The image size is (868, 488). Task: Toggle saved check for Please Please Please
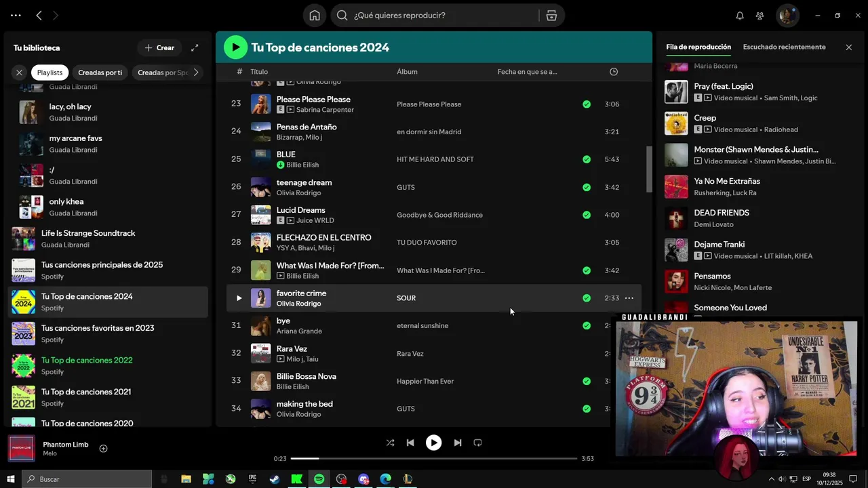coord(587,104)
